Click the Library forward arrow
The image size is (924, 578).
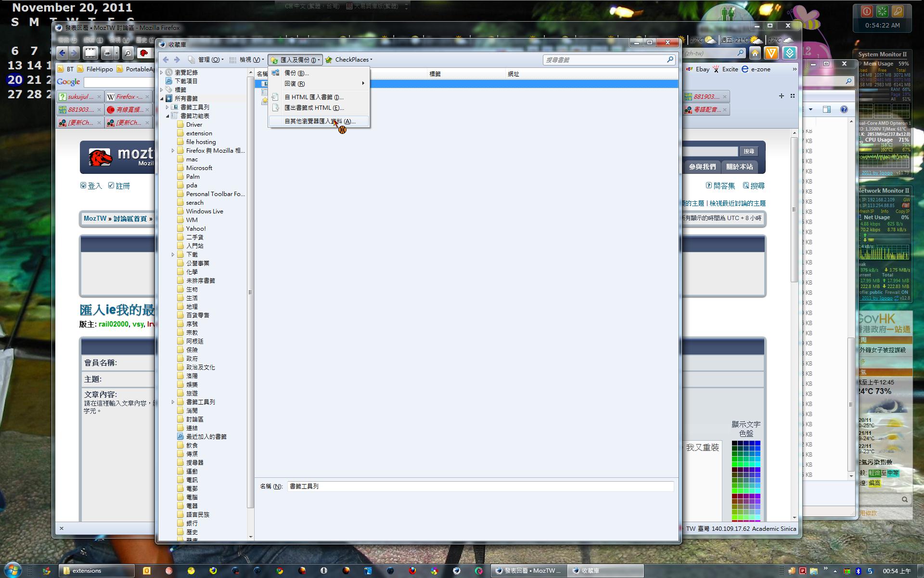177,60
